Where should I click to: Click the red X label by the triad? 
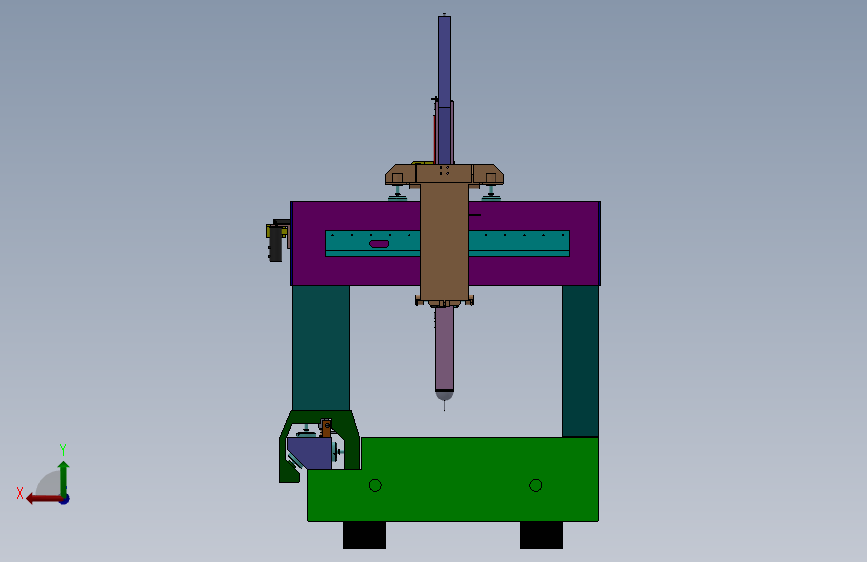(x=20, y=493)
